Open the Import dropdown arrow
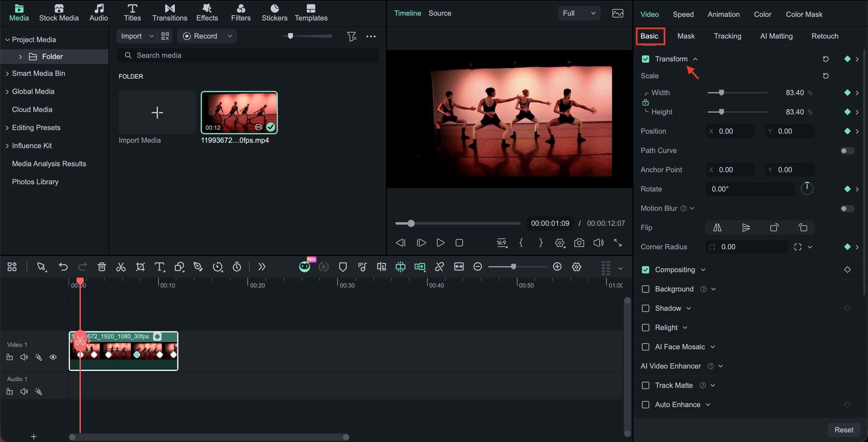Screen dimensions: 868x442 (x=151, y=36)
